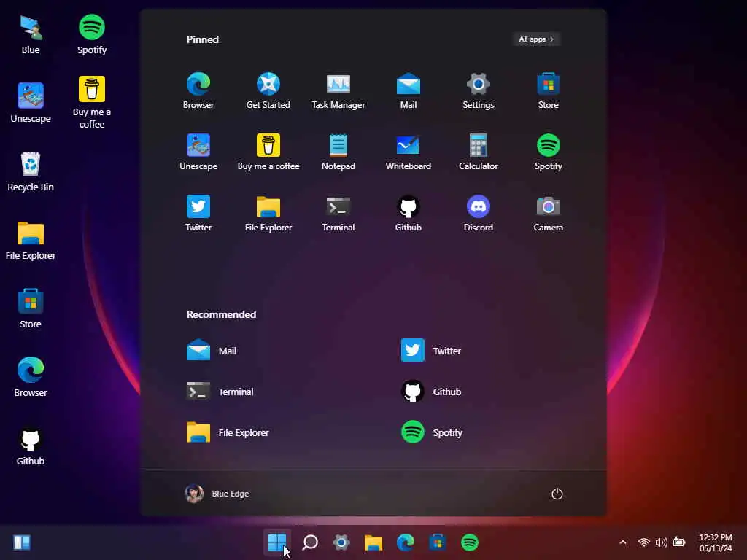Launch Whiteboard from pinned apps
747x560 pixels.
click(409, 152)
